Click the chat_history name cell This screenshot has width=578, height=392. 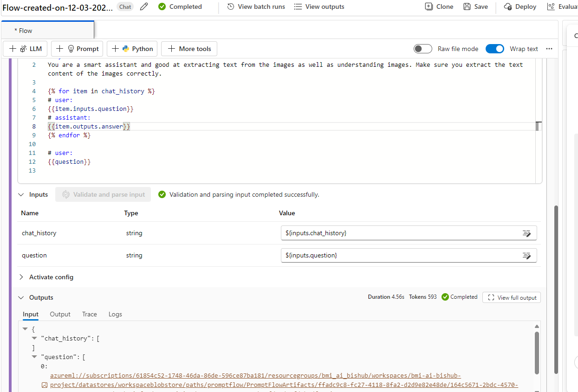[x=39, y=233]
